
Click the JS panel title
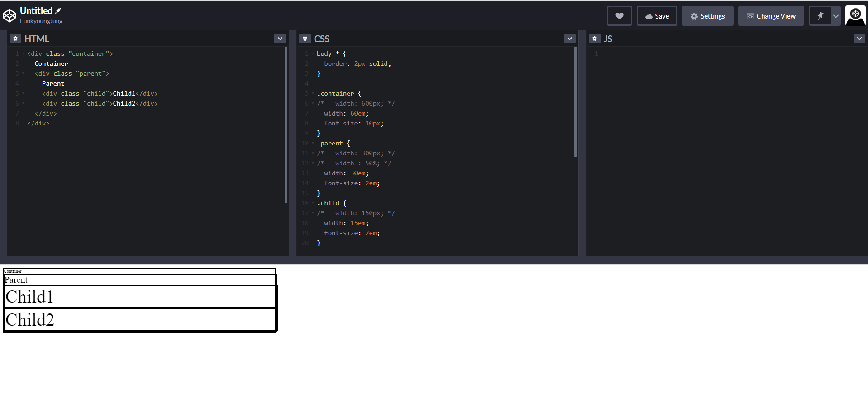pyautogui.click(x=608, y=39)
